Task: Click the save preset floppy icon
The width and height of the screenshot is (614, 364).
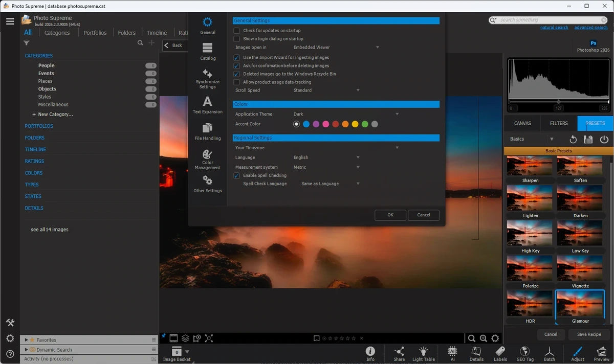Action: 588,139
